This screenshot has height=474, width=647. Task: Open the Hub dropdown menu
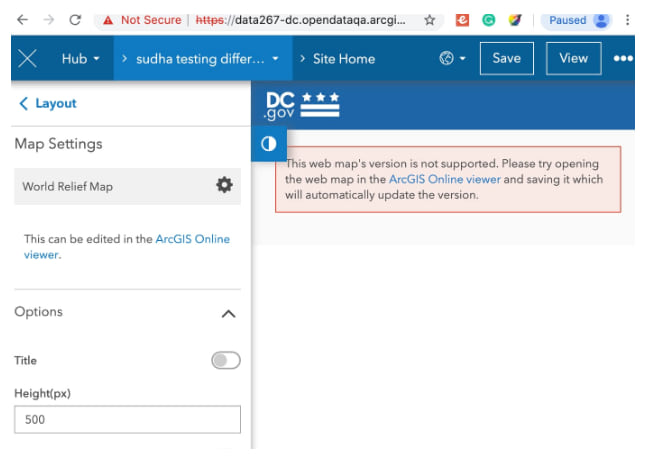pyautogui.click(x=80, y=59)
